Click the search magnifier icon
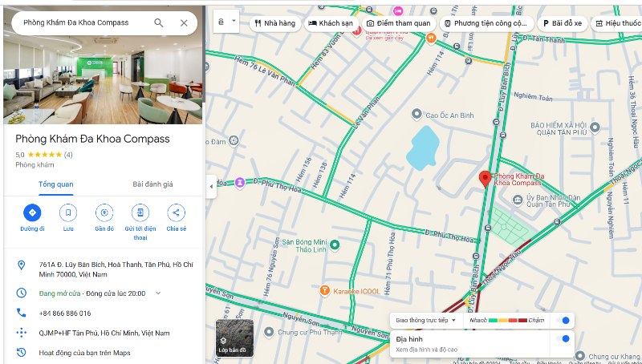Screen dimensions: 642x364 158,23
